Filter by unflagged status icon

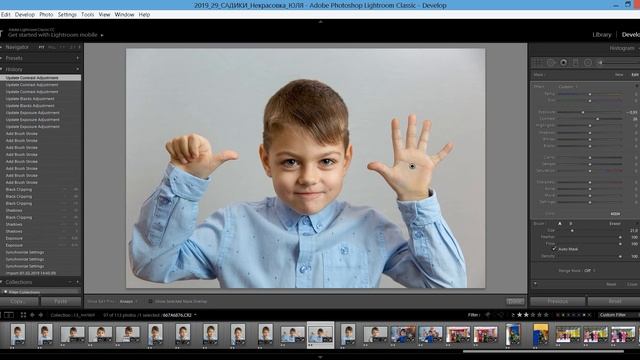pyautogui.click(x=501, y=315)
